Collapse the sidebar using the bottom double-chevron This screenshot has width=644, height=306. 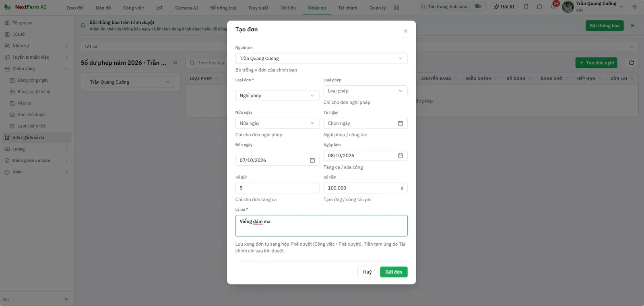[x=66, y=299]
